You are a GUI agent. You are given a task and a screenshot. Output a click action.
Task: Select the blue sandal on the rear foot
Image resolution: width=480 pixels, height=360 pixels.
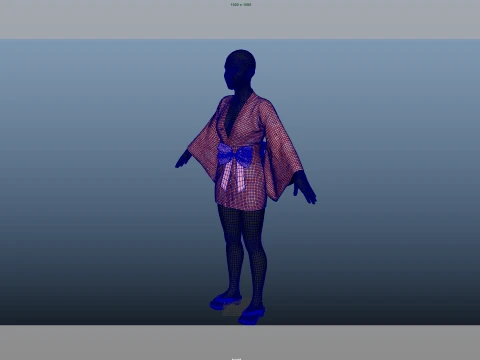(226, 301)
